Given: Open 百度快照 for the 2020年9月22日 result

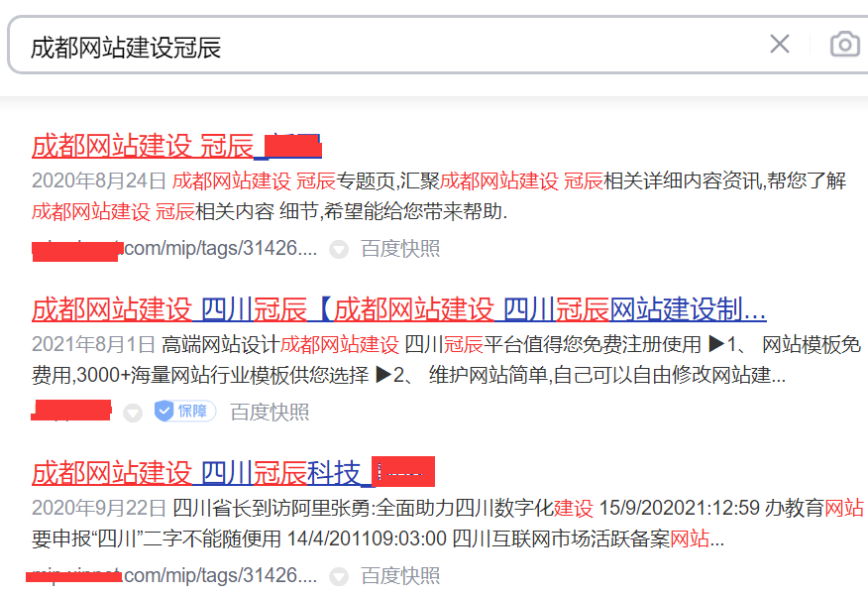Looking at the screenshot, I should 400,576.
